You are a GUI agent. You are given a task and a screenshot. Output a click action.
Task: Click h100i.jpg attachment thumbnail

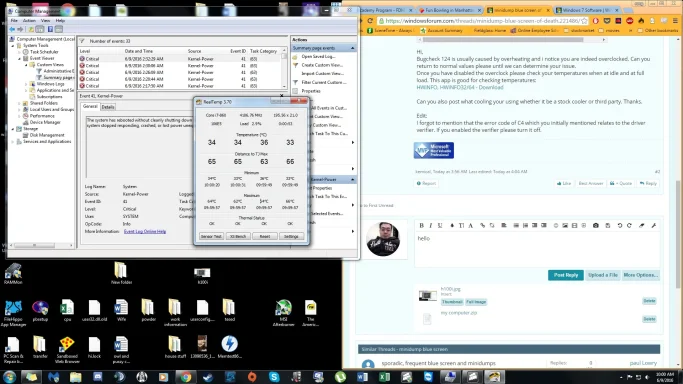(427, 296)
